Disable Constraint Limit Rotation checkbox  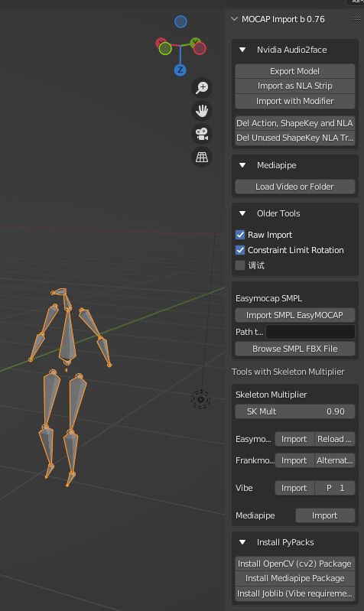pyautogui.click(x=240, y=250)
